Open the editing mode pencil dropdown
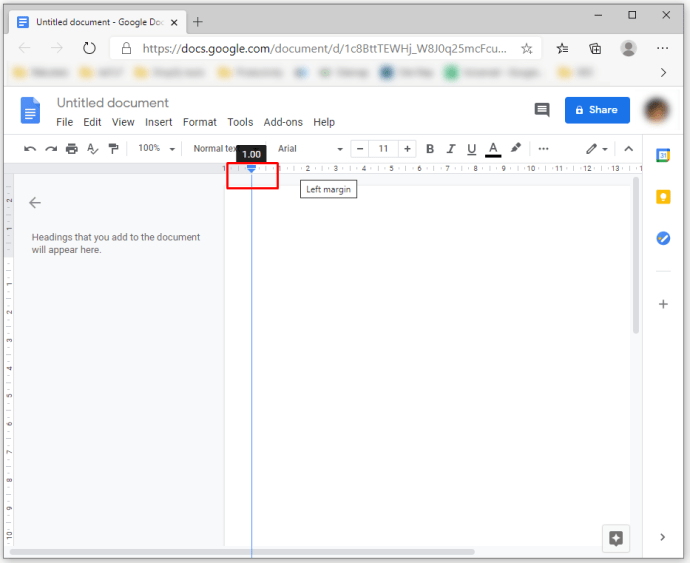The height and width of the screenshot is (563, 690). (x=596, y=149)
